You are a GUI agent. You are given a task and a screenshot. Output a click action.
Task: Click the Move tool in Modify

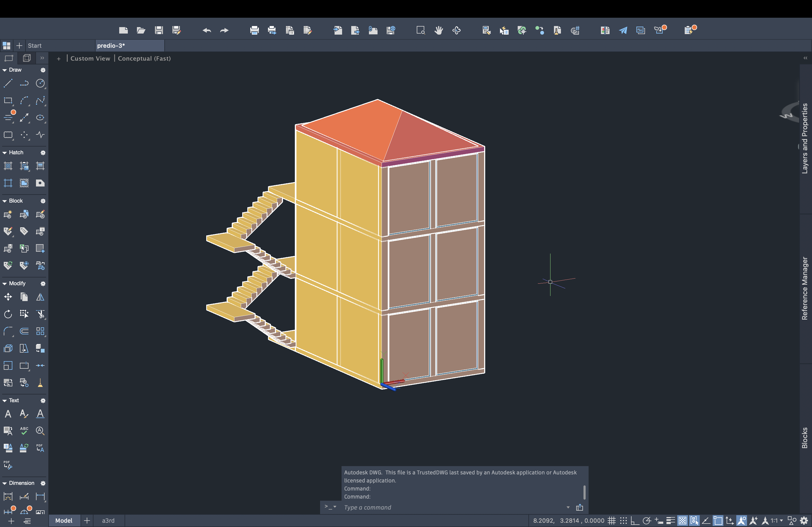coord(8,297)
